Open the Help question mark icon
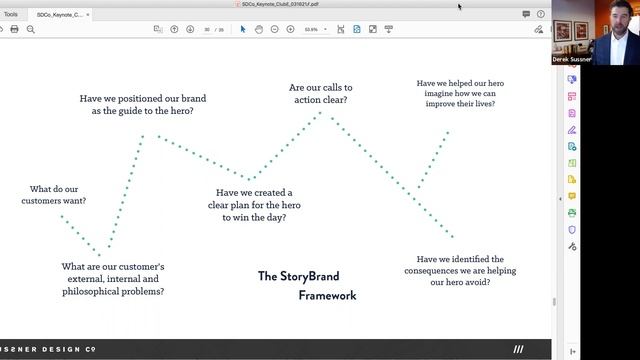This screenshot has height=360, width=640. (x=541, y=14)
